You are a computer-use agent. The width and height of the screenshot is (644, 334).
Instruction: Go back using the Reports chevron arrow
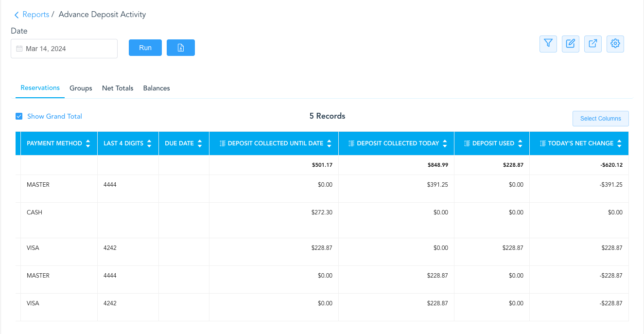click(x=17, y=15)
